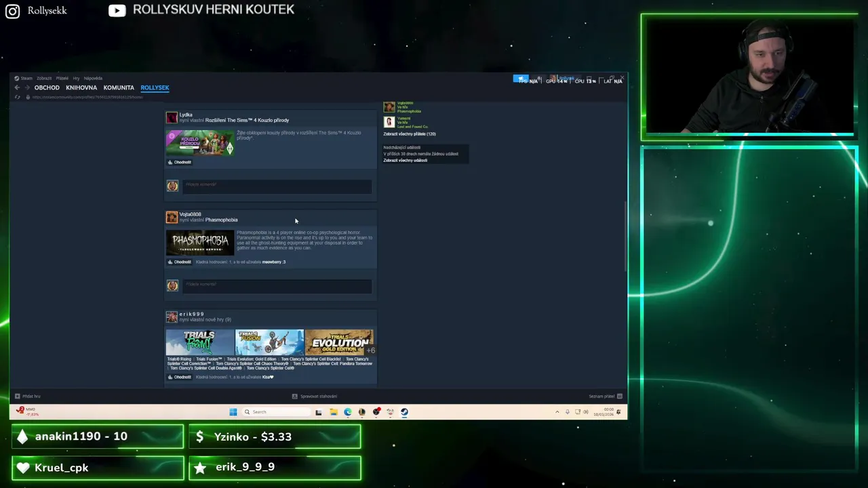The image size is (868, 488).
Task: Click Spravovat stahování in the bottom bar
Action: coord(315,396)
